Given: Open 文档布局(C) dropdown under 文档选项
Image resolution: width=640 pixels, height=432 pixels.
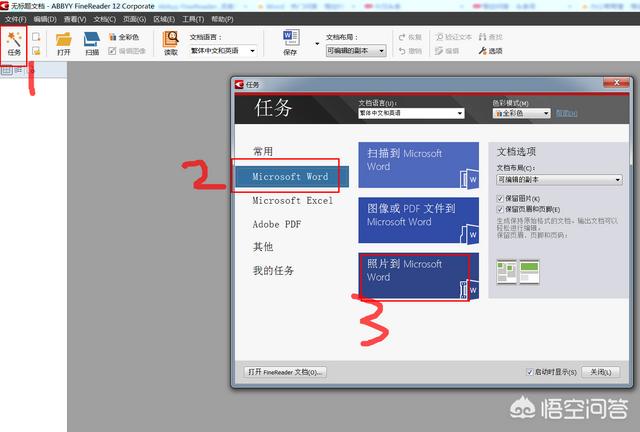Looking at the screenshot, I should click(559, 179).
